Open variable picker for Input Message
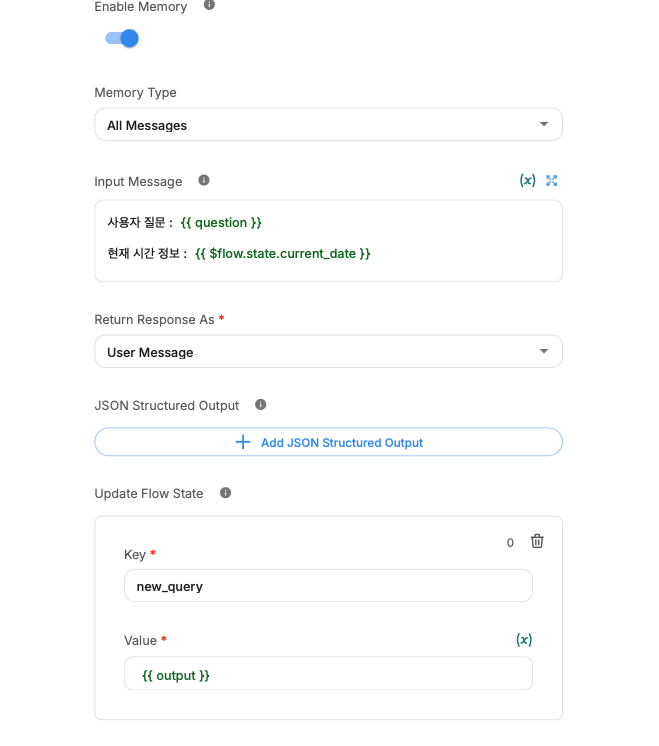 pos(527,181)
